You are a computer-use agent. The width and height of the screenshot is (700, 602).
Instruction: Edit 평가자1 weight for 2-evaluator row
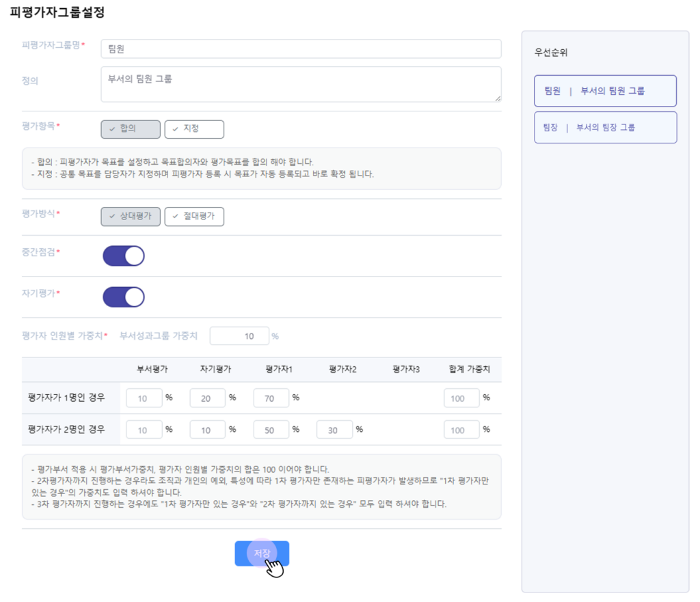pyautogui.click(x=271, y=430)
